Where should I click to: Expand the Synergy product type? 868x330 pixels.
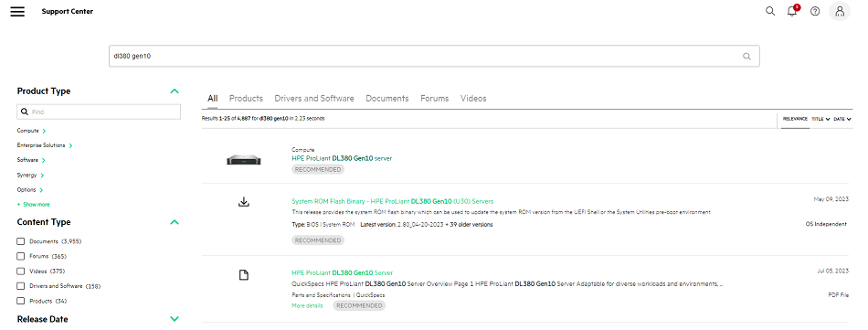(30, 175)
